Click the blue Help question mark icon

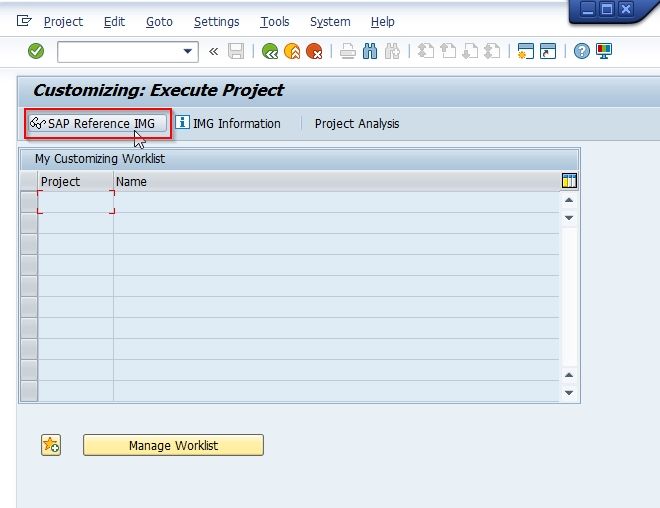click(x=582, y=51)
